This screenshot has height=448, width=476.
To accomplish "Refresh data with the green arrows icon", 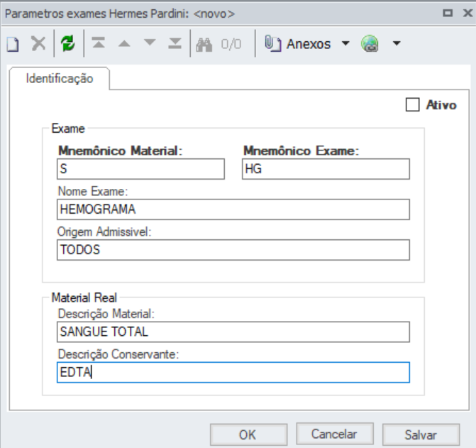I will click(x=67, y=43).
